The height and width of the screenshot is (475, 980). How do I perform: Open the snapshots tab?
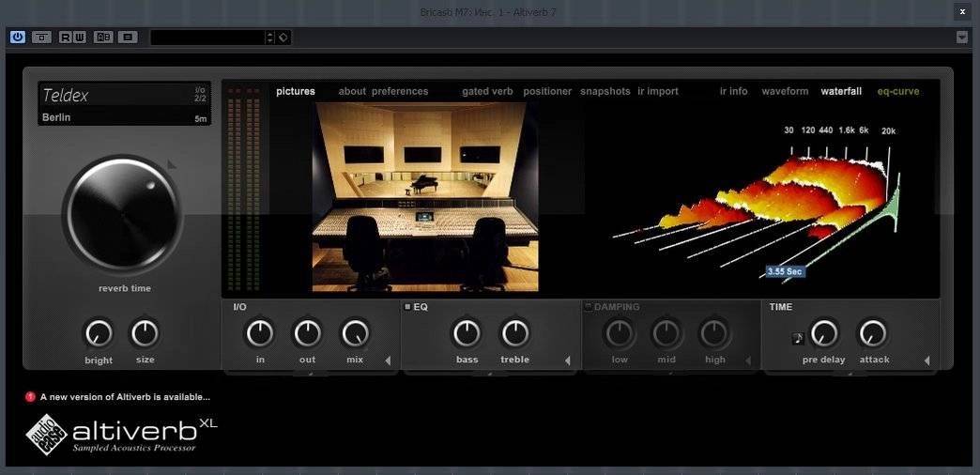(605, 91)
